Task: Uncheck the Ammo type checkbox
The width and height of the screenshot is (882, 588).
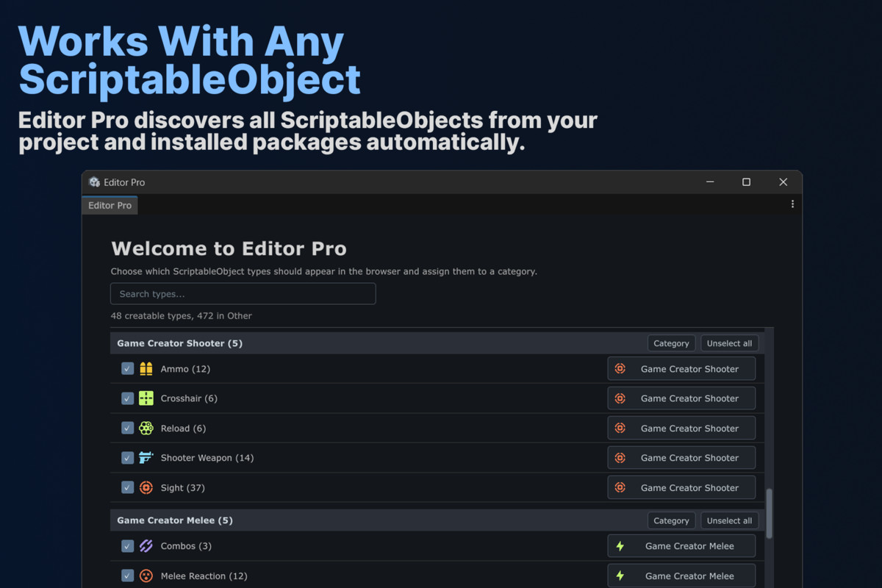Action: coord(127,369)
